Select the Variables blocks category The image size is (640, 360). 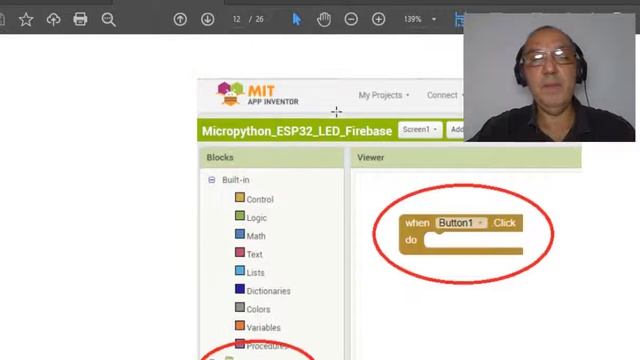263,328
